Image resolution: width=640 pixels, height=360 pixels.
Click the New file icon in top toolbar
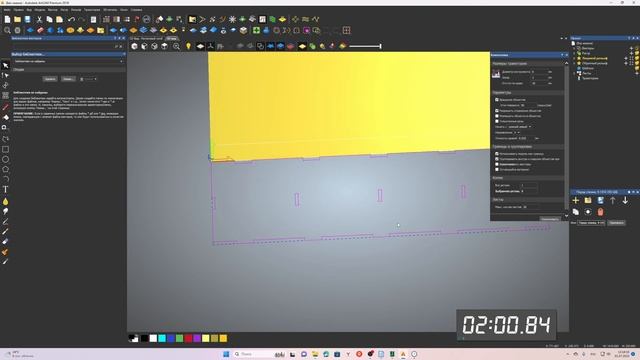[x=7, y=19]
